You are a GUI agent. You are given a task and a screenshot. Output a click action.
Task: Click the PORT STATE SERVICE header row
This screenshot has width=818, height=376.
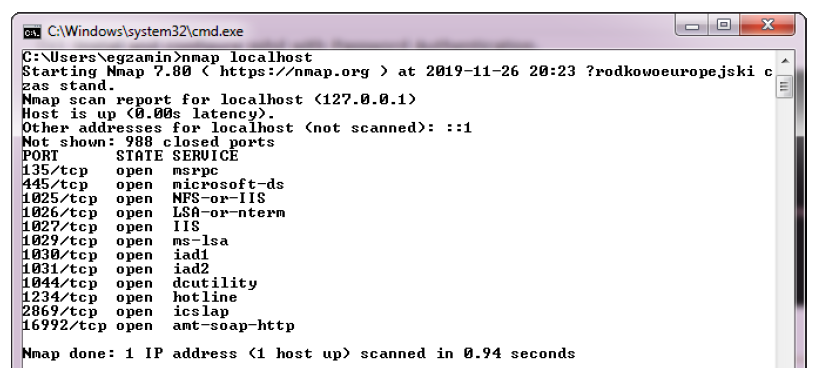coord(130,156)
